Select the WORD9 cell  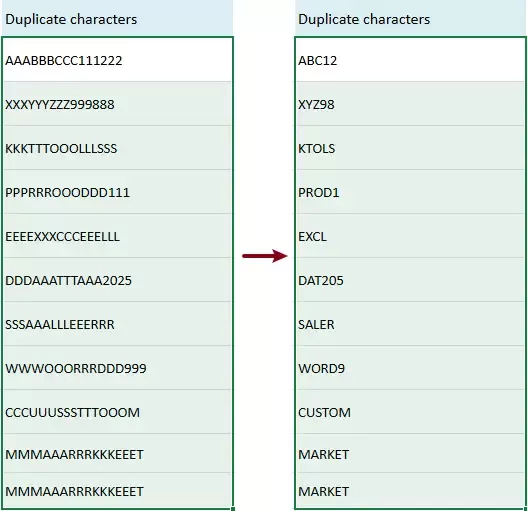410,368
